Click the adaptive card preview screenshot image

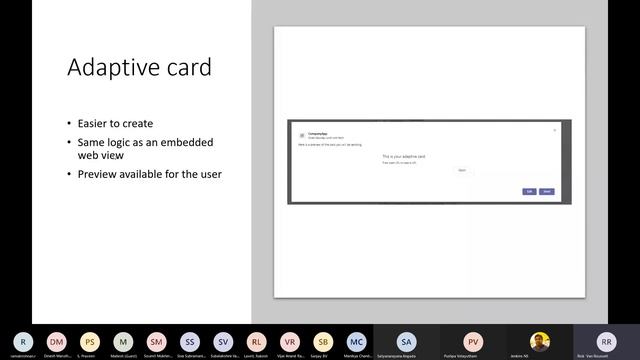click(x=429, y=162)
